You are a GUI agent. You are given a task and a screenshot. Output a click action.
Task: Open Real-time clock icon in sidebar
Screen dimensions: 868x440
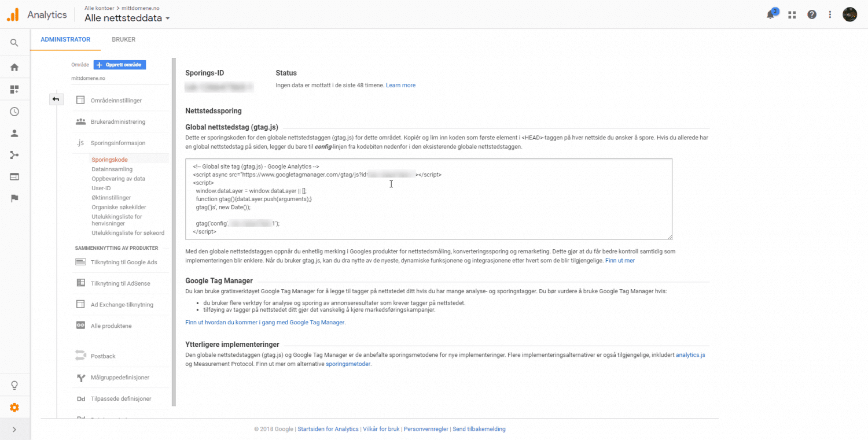coord(14,112)
